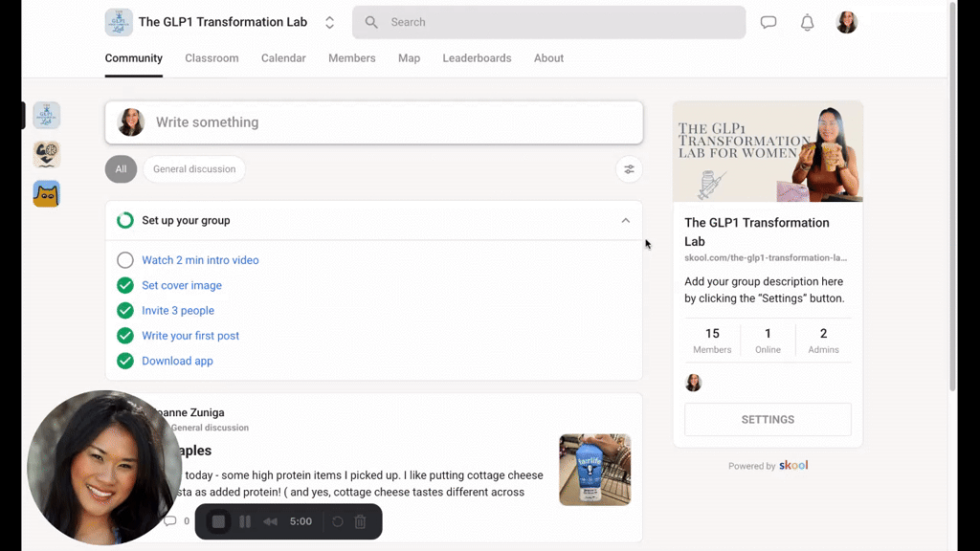The height and width of the screenshot is (551, 980).
Task: Stop the screen recording
Action: (x=218, y=522)
